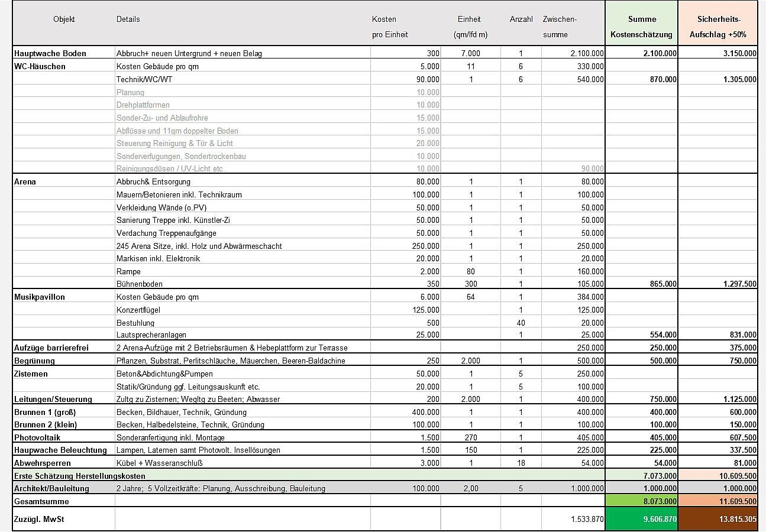Select the 'Hauptwache Boden' row label
This screenshot has width=766, height=532.
coord(50,53)
